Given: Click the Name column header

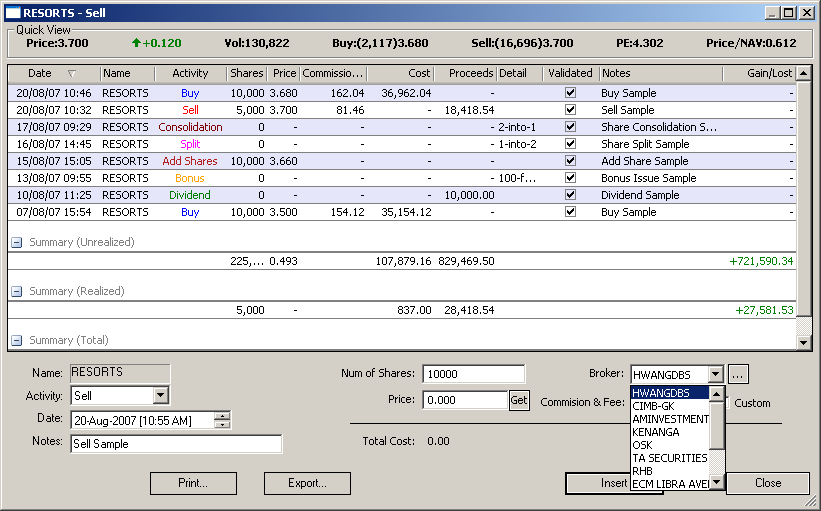Looking at the screenshot, I should (x=127, y=73).
